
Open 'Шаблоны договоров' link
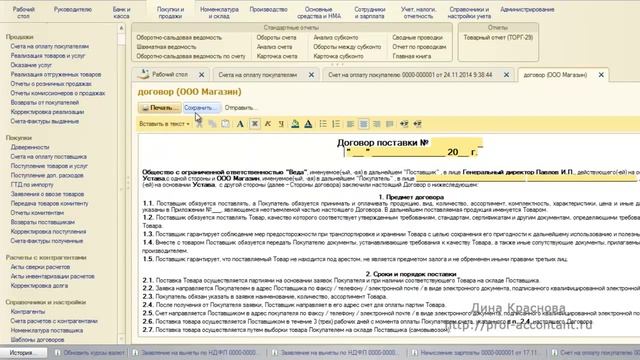coord(37,340)
